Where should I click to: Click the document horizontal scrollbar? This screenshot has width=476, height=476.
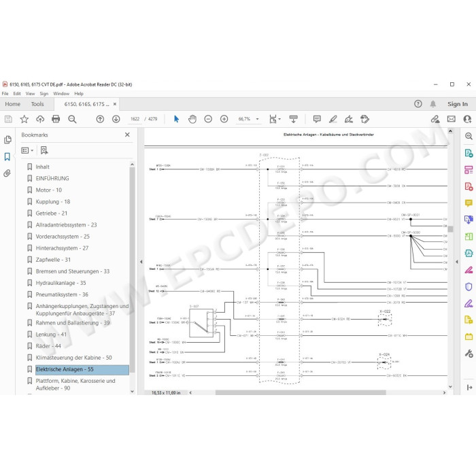pyautogui.click(x=301, y=392)
